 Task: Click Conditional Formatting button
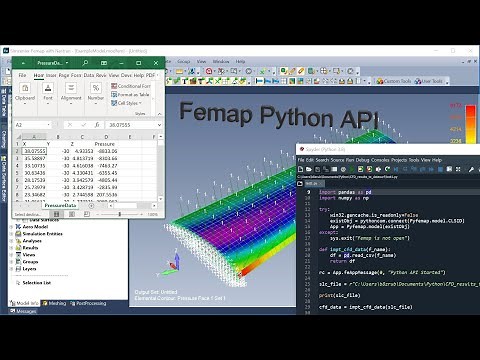[x=131, y=86]
